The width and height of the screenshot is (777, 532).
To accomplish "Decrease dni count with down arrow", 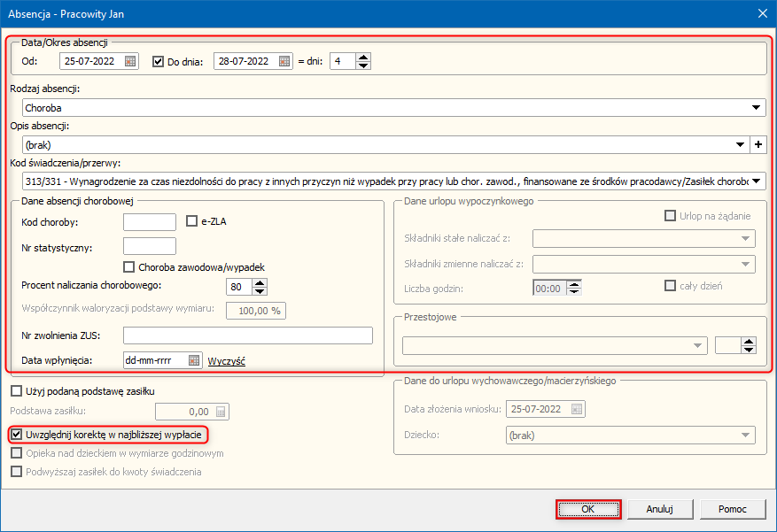I will (363, 66).
